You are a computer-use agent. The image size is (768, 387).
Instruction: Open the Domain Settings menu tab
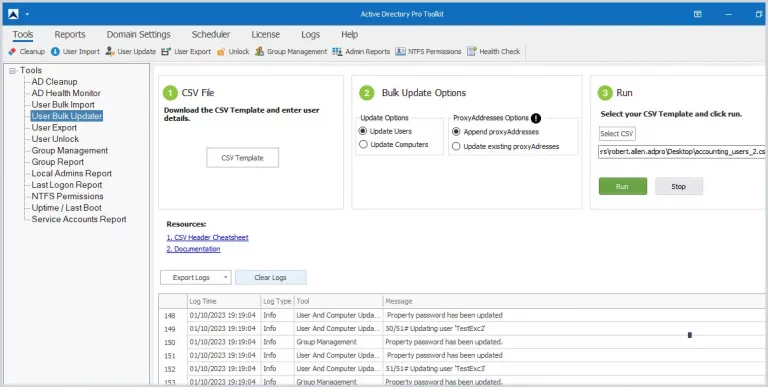[139, 35]
